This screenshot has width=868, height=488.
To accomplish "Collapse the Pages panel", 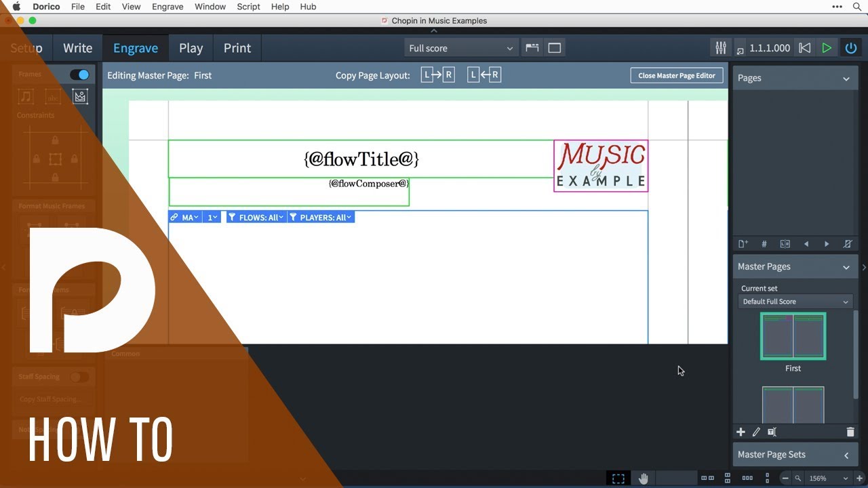I will point(846,79).
